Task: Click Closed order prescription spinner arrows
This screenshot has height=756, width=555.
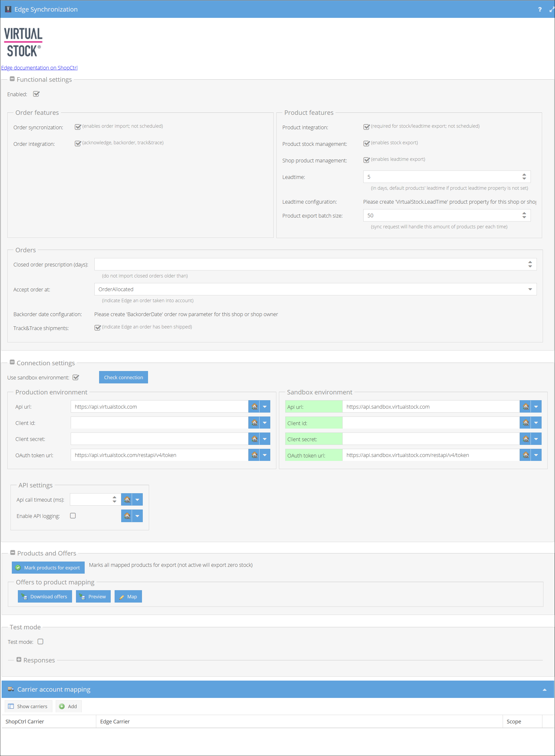Action: click(x=530, y=264)
